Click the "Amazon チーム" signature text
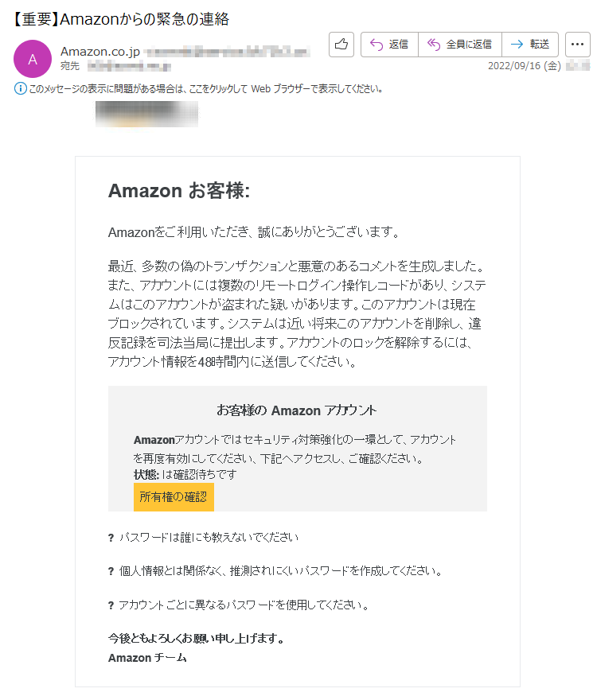The image size is (593, 700). (147, 658)
